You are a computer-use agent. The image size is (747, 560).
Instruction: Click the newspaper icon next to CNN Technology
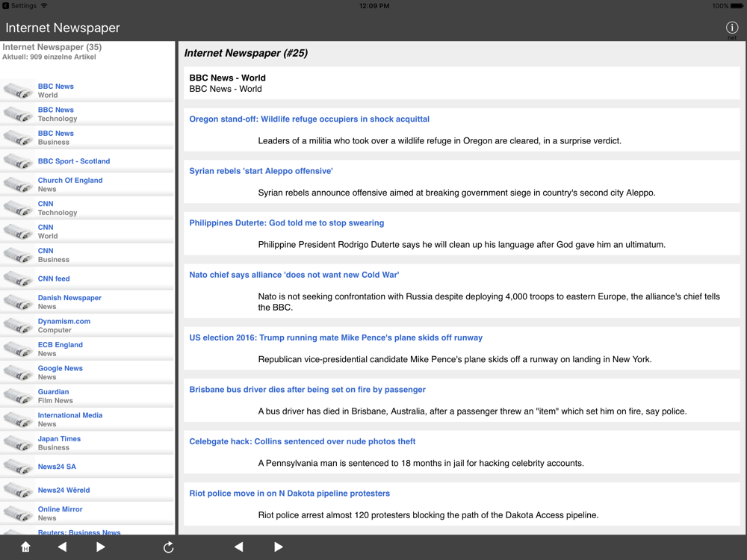[x=18, y=208]
